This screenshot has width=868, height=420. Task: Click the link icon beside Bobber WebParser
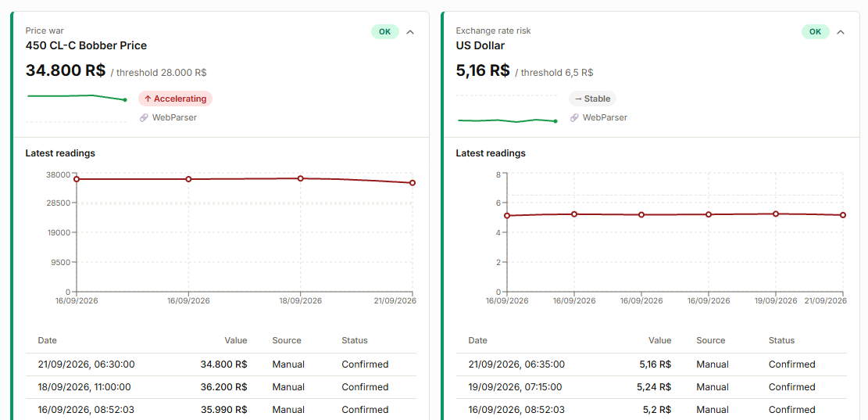pyautogui.click(x=144, y=117)
